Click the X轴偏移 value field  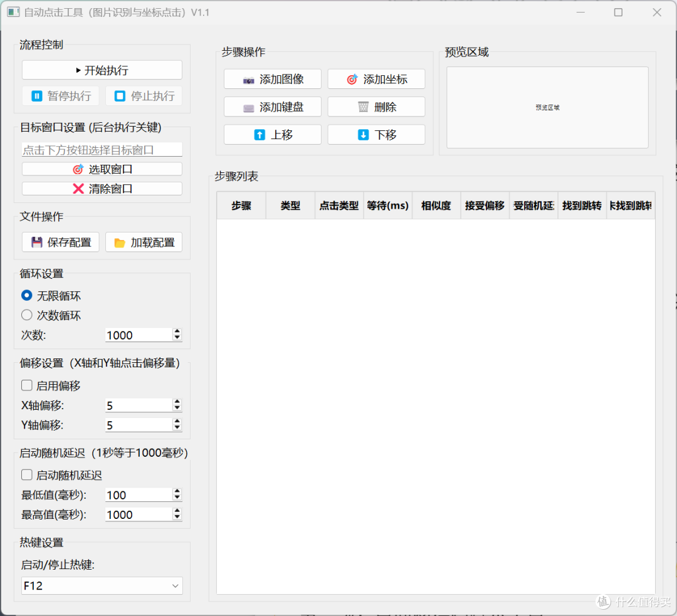[139, 405]
